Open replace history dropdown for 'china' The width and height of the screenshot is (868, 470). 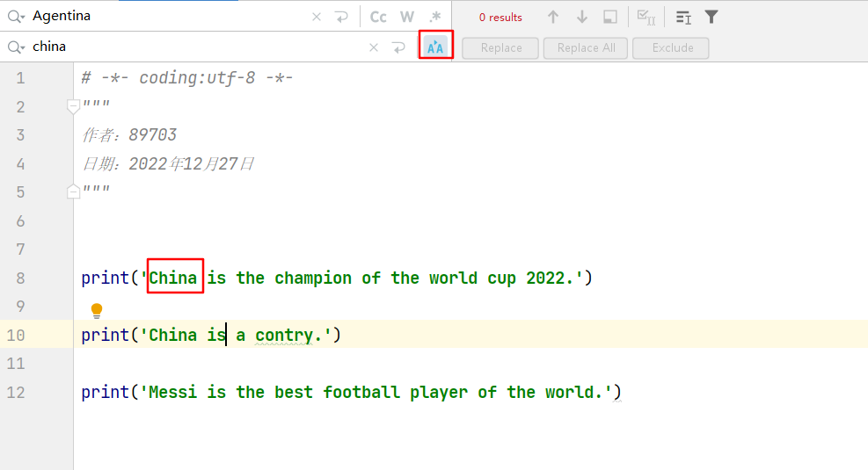click(x=16, y=47)
